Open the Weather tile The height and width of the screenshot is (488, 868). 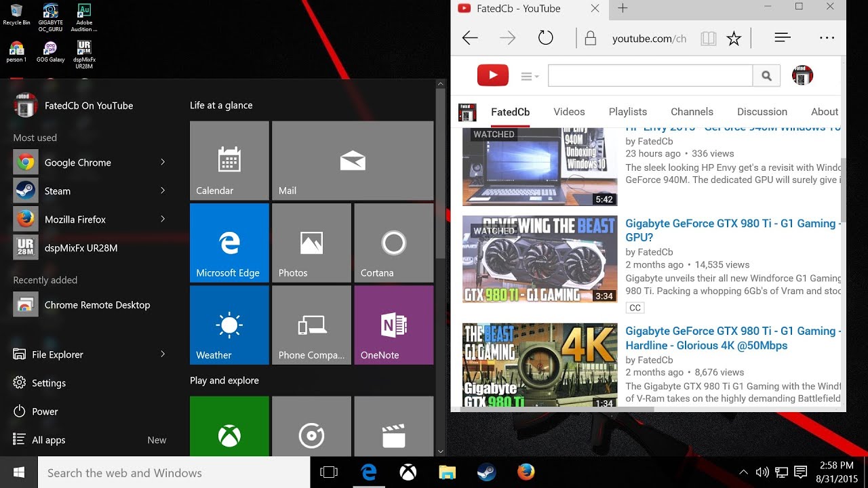click(x=229, y=325)
